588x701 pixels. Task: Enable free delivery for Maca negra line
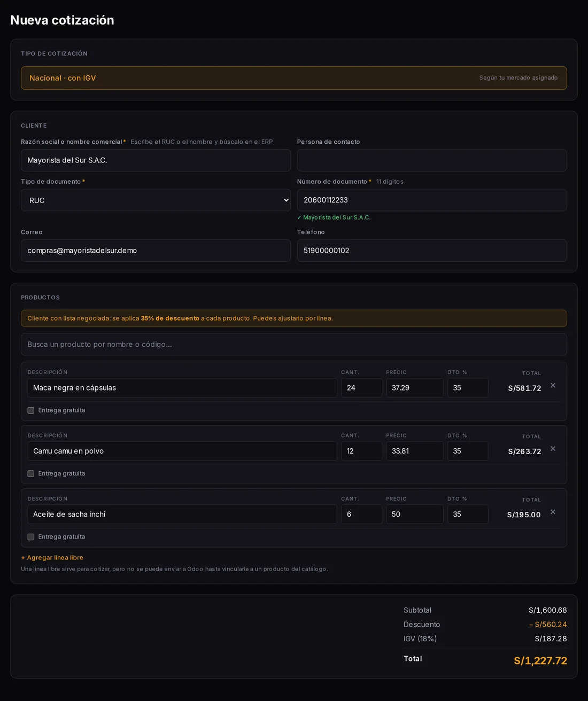[31, 410]
